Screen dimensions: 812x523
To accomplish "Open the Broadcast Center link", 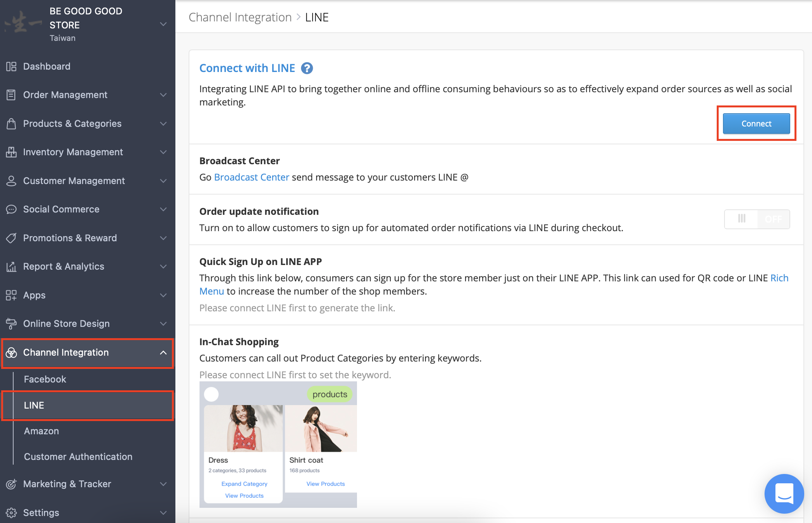I will pos(252,177).
